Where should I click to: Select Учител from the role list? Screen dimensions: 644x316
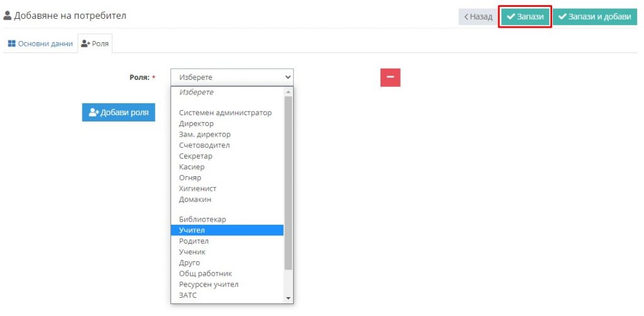[x=192, y=230]
